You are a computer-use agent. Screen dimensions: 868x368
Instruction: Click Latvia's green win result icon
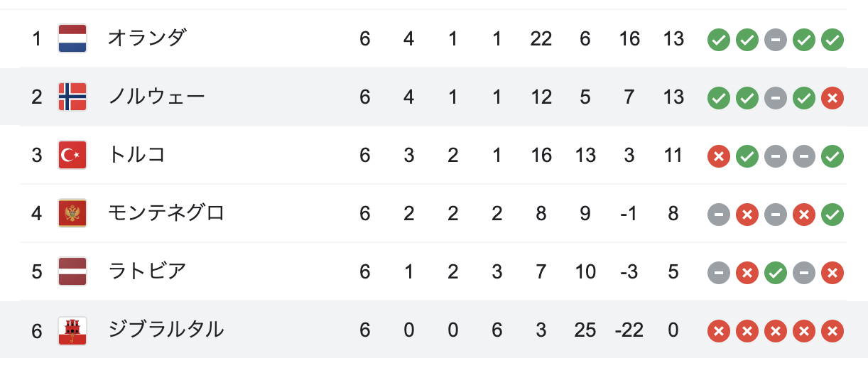776,272
